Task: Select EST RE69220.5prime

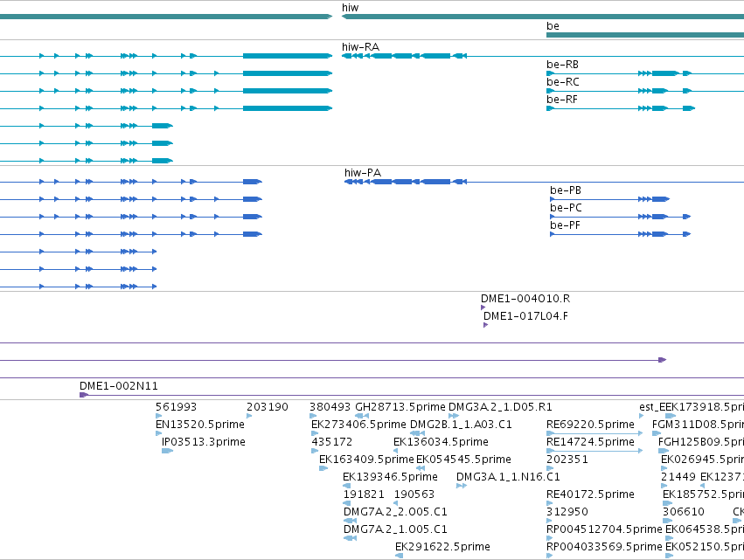Action: 590,425
